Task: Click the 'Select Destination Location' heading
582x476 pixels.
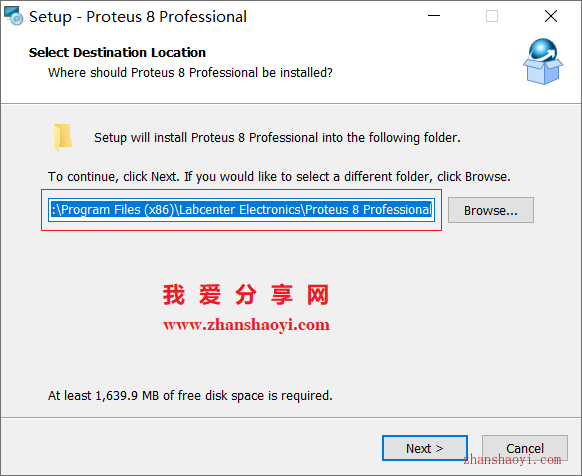Action: [x=117, y=52]
